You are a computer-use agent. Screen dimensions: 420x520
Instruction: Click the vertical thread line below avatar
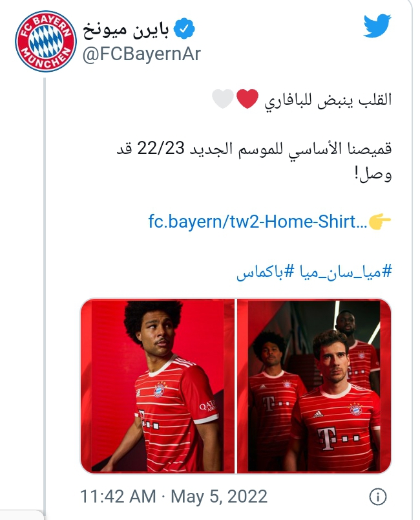coord(45,295)
